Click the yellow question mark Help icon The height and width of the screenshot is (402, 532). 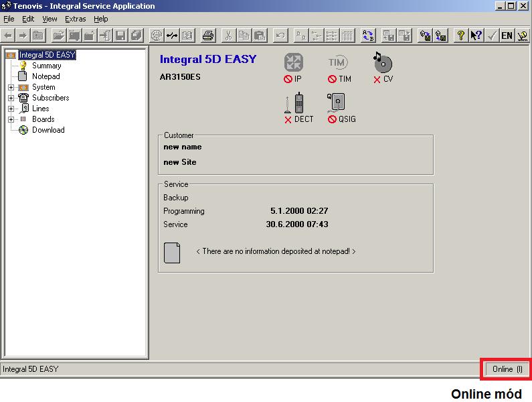point(461,36)
